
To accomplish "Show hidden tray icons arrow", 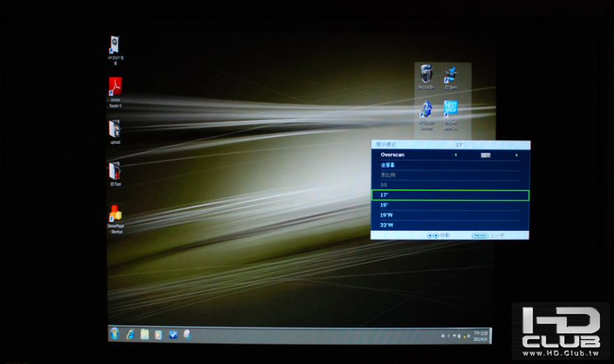I will click(449, 336).
